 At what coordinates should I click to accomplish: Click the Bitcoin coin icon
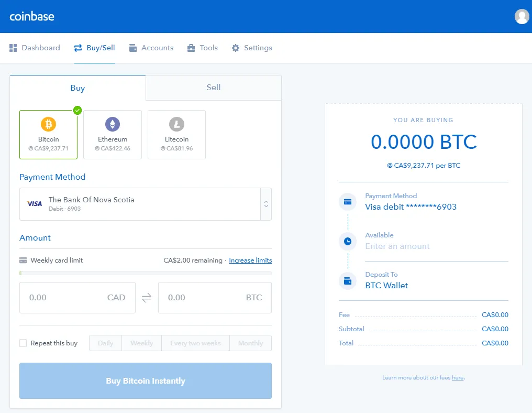[x=49, y=124]
